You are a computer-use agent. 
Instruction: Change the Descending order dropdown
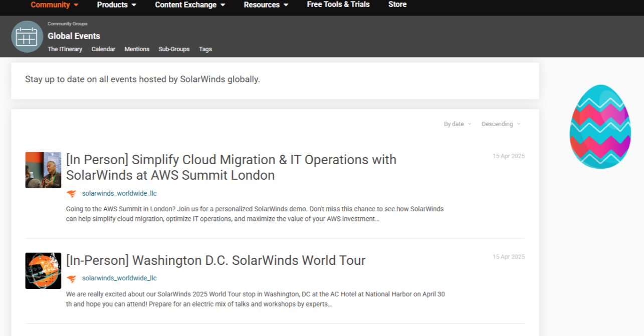(x=501, y=124)
